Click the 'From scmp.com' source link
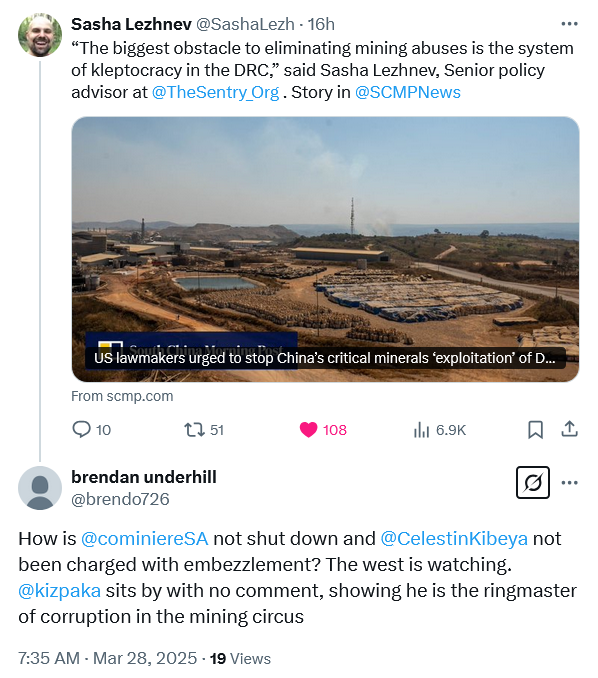 point(122,396)
